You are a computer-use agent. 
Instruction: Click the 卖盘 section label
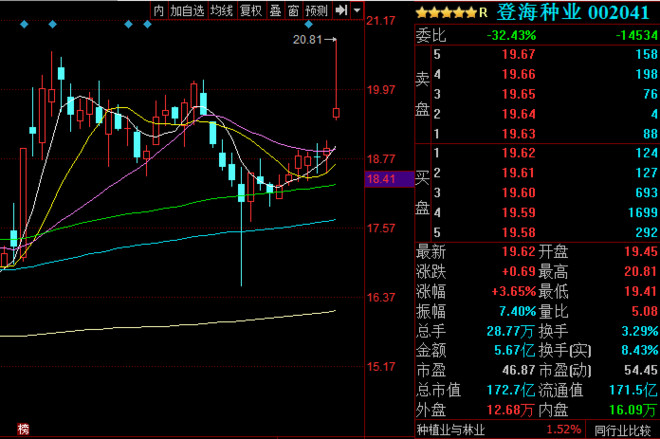tap(422, 94)
